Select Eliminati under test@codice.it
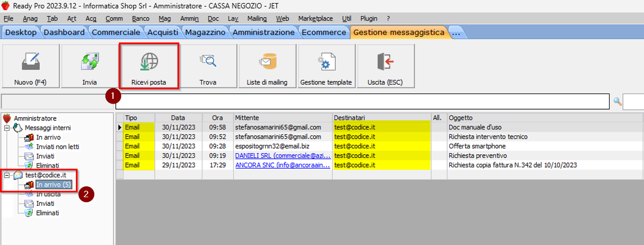This screenshot has height=245, width=644. [x=48, y=213]
